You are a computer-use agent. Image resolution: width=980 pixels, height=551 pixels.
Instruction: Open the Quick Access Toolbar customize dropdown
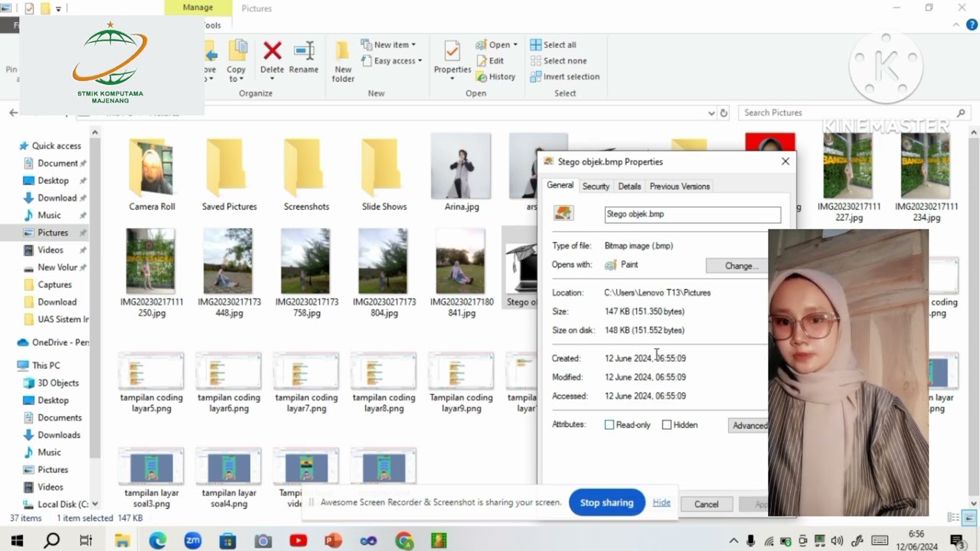tap(59, 8)
